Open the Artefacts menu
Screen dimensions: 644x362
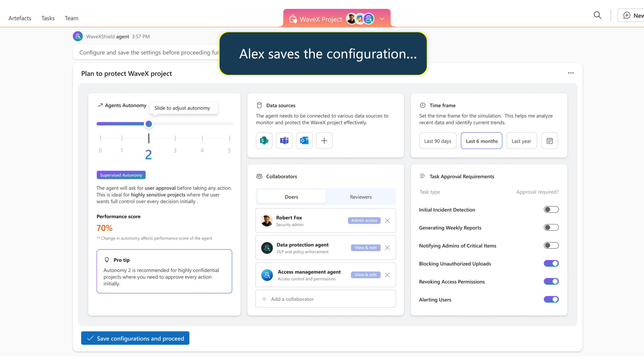pyautogui.click(x=20, y=18)
